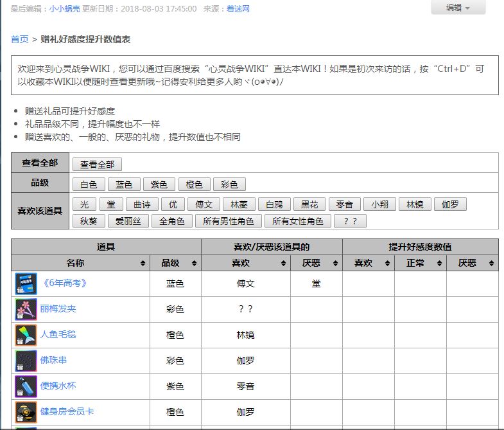Sort table by 名称 column
Image resolution: width=504 pixels, height=430 pixels.
(x=142, y=263)
